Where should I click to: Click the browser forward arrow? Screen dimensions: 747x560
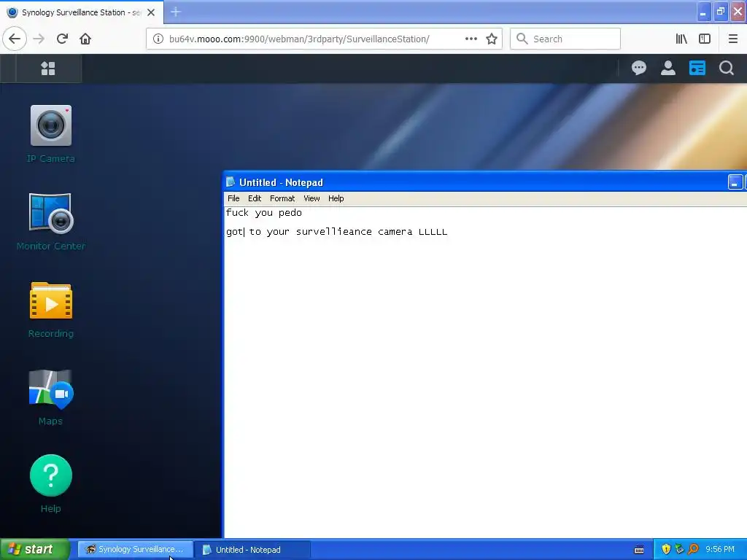pyautogui.click(x=39, y=39)
